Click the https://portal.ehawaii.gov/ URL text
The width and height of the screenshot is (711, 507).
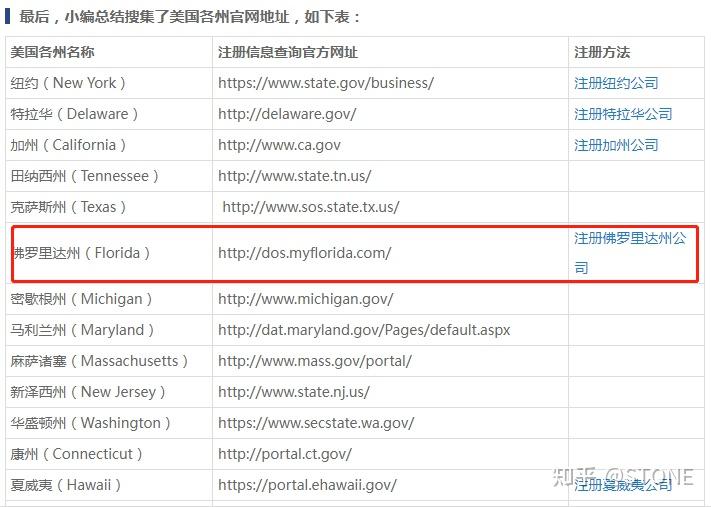[307, 485]
